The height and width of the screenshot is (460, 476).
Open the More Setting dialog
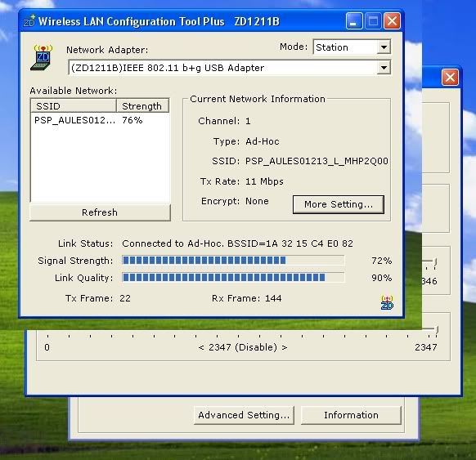pyautogui.click(x=339, y=204)
